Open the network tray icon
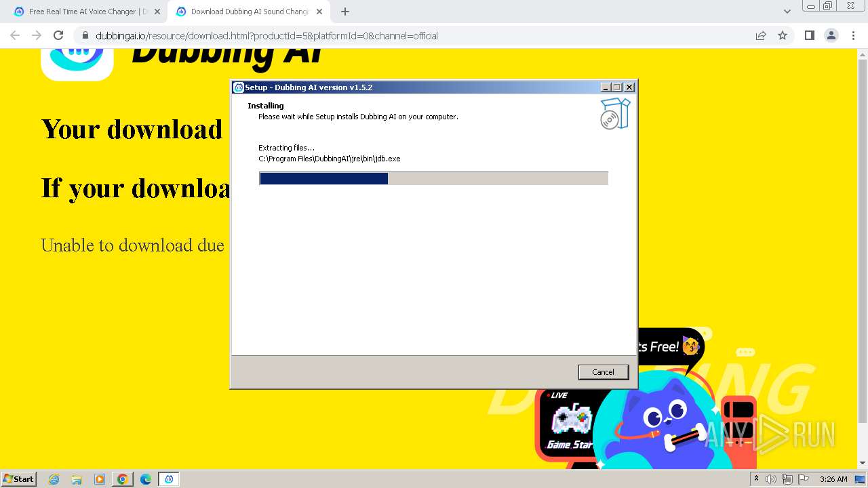Screen dimensions: 868x488 pyautogui.click(x=787, y=479)
